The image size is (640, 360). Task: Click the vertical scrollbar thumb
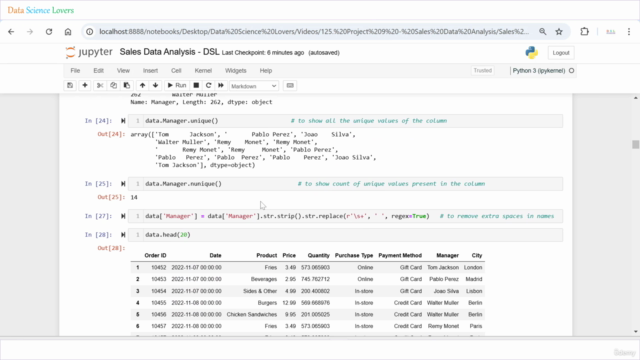coord(635,144)
